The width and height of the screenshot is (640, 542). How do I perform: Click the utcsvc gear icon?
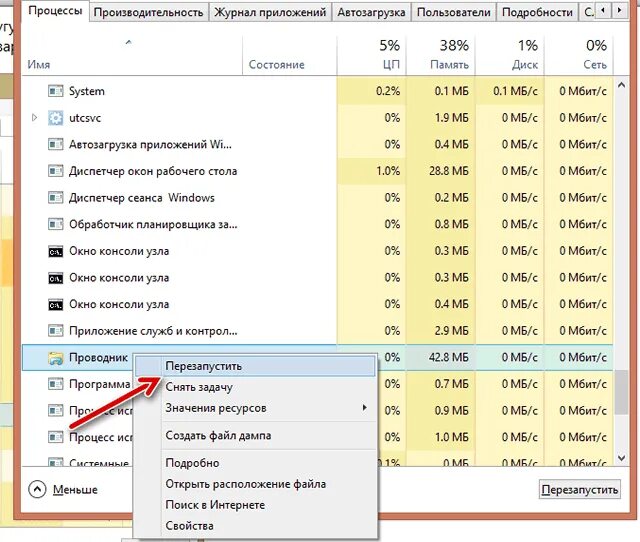[56, 118]
